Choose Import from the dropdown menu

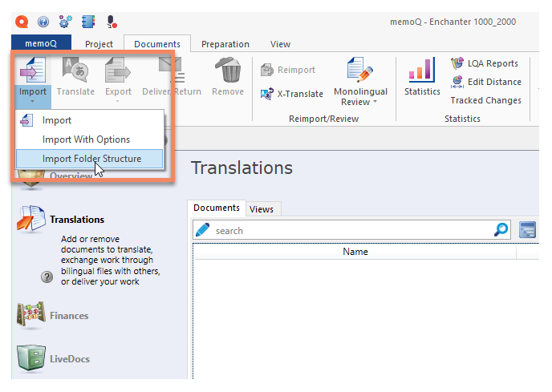coord(89,120)
